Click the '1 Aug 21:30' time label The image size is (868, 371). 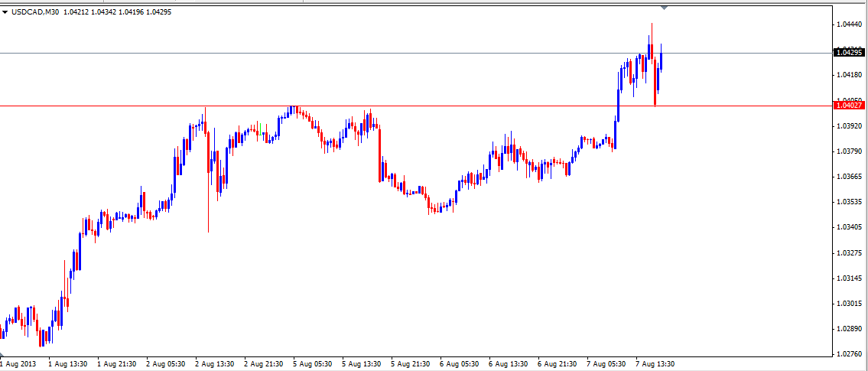click(116, 363)
